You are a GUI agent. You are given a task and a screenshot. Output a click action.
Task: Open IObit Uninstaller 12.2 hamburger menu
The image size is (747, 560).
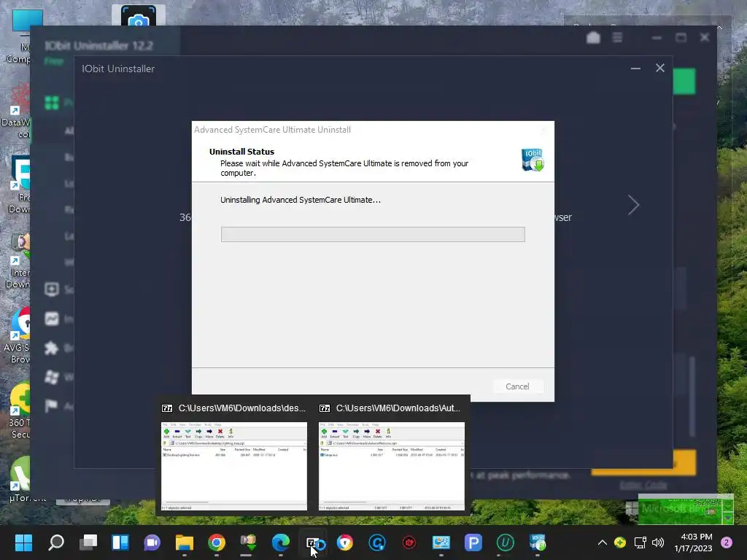(x=617, y=38)
